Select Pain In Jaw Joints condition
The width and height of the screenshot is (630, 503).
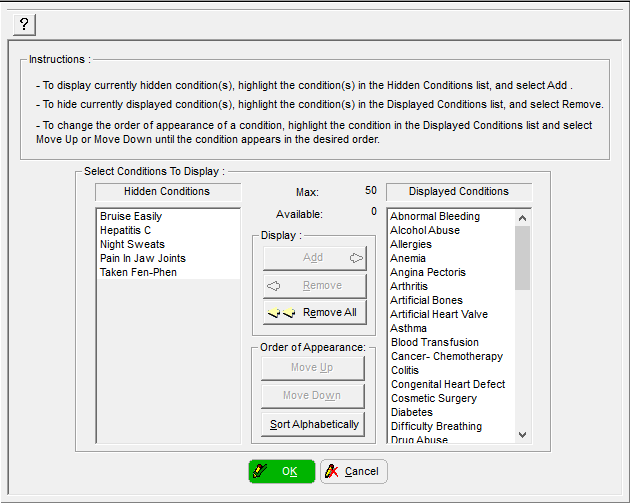click(x=168, y=258)
